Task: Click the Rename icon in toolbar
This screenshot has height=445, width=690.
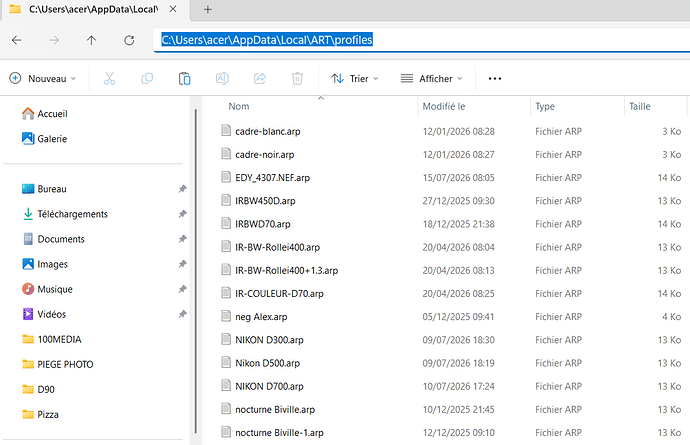Action: [222, 78]
